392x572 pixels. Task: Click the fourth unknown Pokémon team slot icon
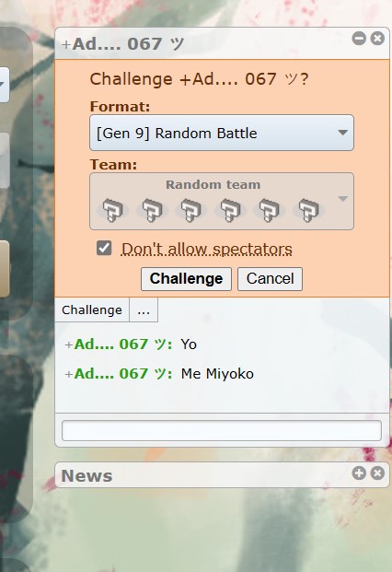tap(230, 210)
